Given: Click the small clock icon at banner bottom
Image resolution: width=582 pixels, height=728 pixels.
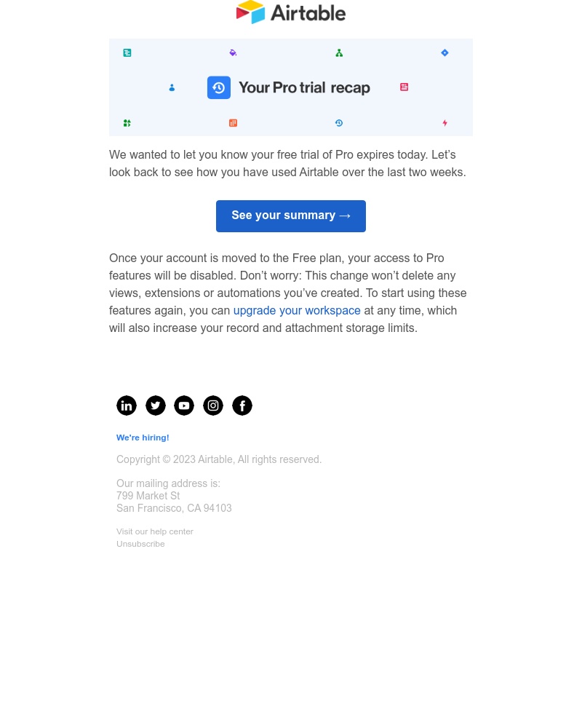Looking at the screenshot, I should 339,122.
